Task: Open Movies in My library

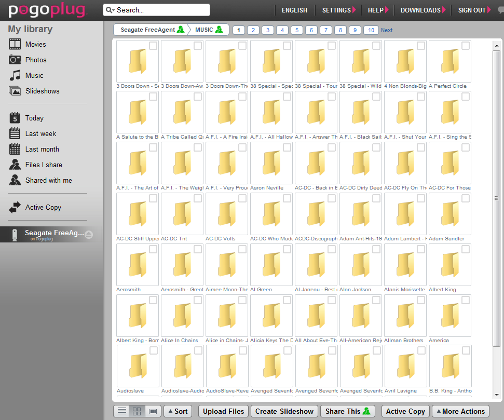Action: point(35,44)
